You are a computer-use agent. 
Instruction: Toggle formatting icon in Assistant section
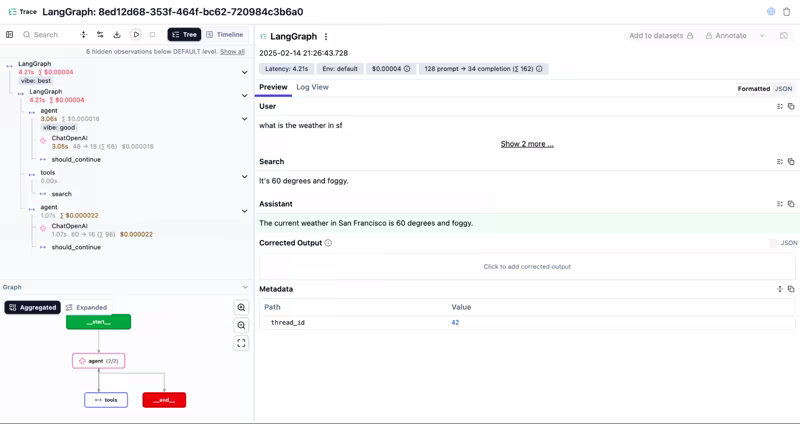(780, 204)
